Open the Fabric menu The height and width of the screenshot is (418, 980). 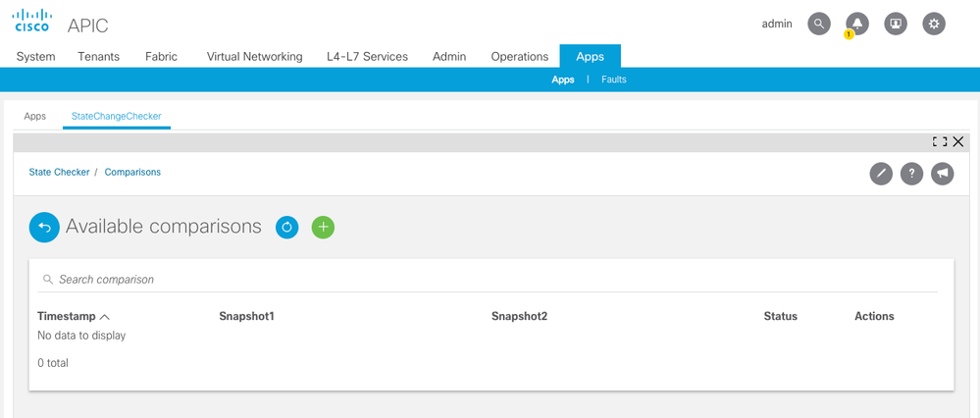pos(161,56)
